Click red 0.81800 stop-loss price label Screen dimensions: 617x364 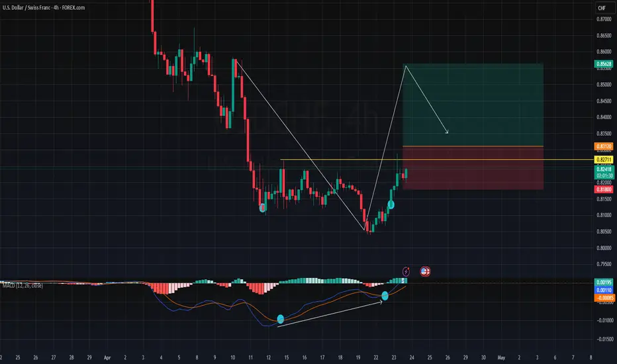[604, 189]
